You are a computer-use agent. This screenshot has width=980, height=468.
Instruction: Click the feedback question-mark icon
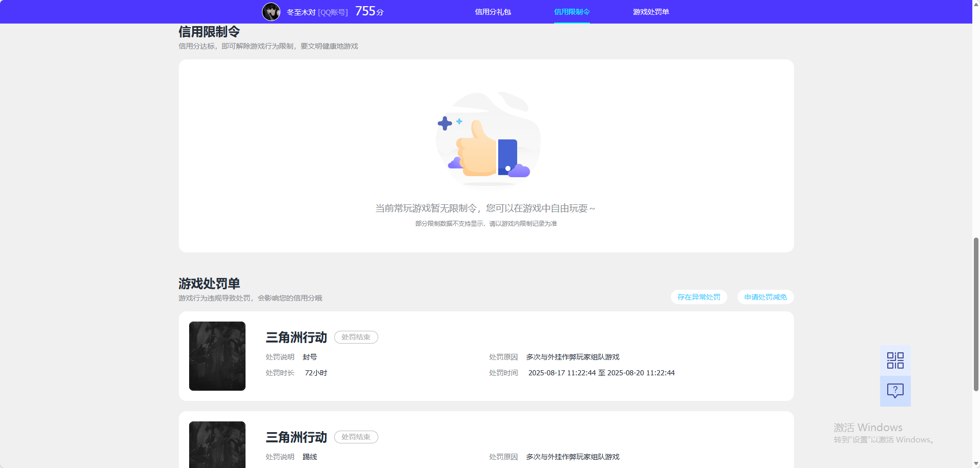coord(894,391)
